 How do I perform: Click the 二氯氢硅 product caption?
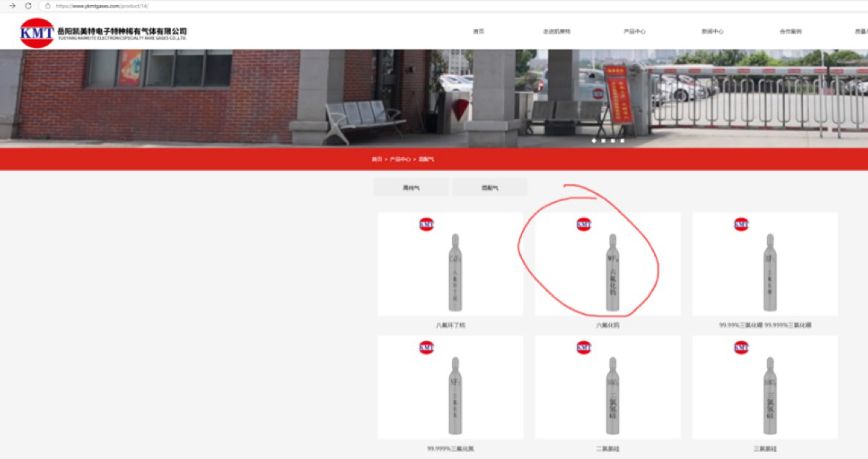tap(608, 449)
